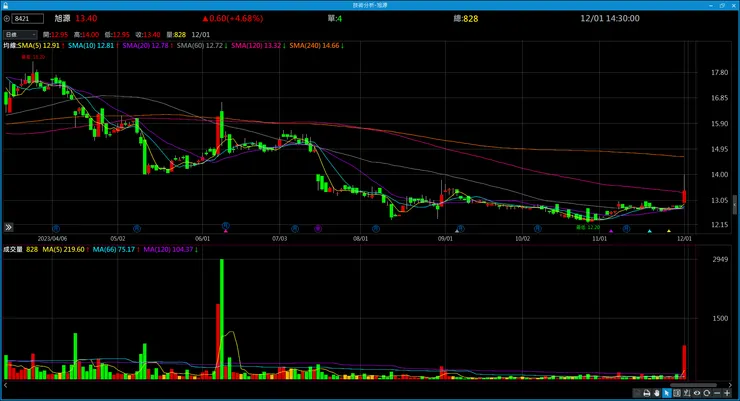Expand the panel with double-chevron button
Image resolution: width=740 pixels, height=401 pixels.
point(8,227)
